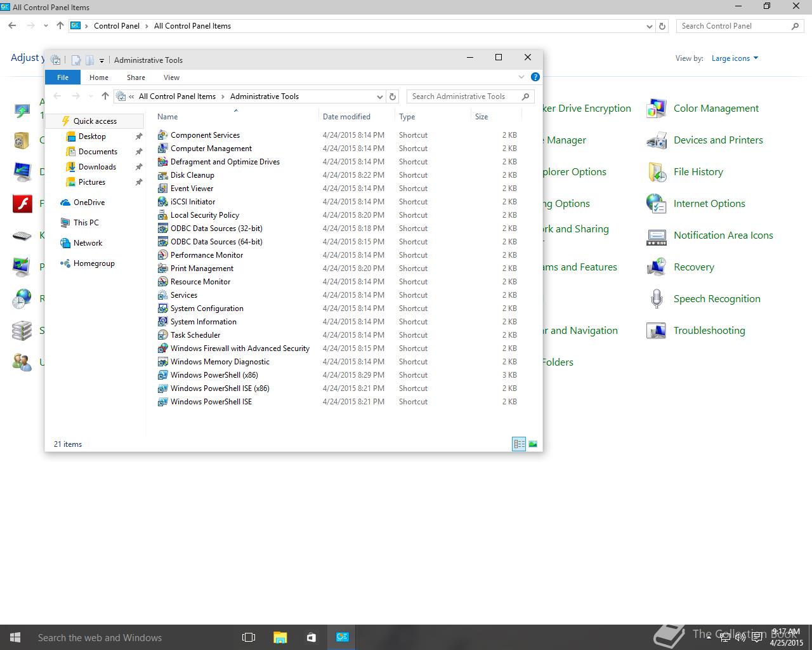Click the Windows Memory Diagnostic icon

point(162,362)
